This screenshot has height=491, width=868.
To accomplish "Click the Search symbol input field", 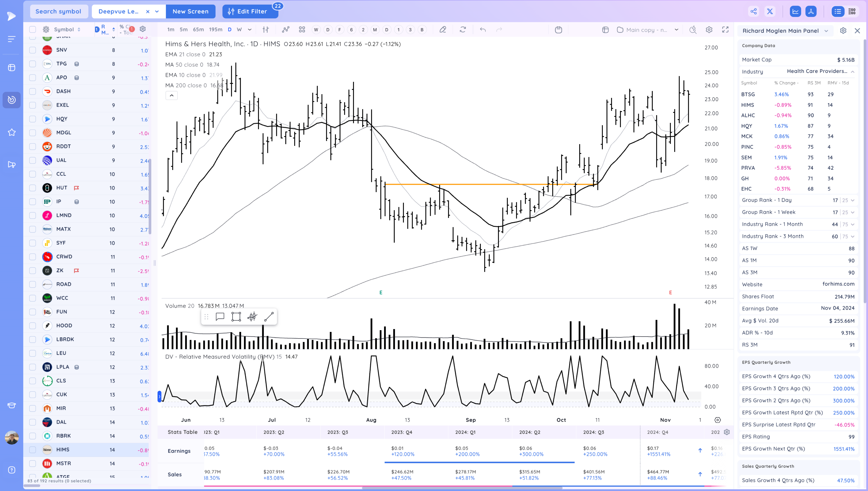I will click(x=58, y=12).
